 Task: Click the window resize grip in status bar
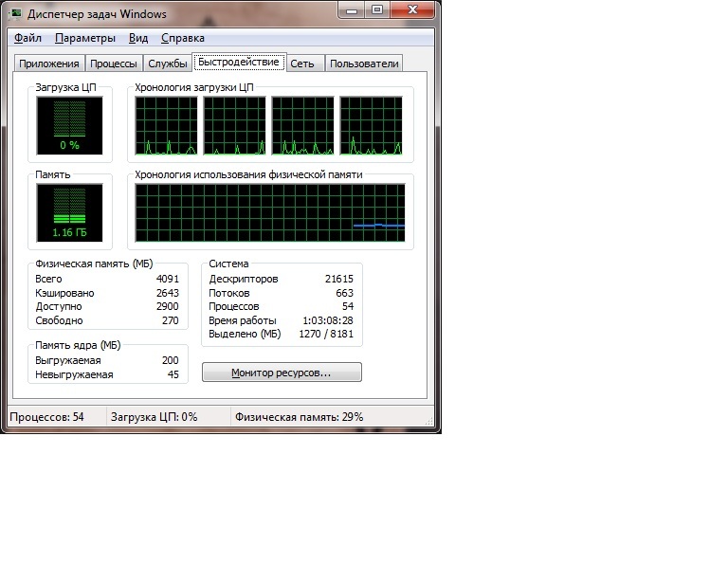pos(429,421)
